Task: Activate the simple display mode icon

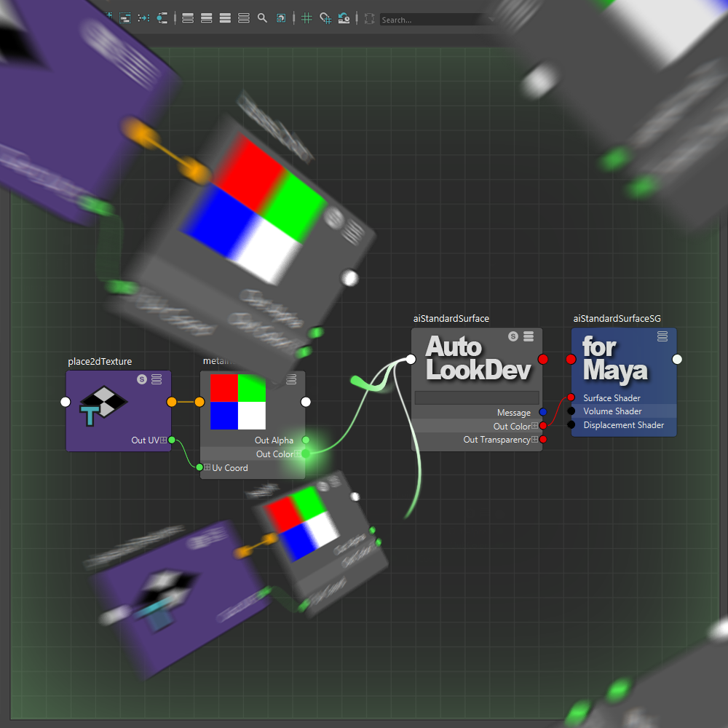Action: pyautogui.click(x=187, y=18)
